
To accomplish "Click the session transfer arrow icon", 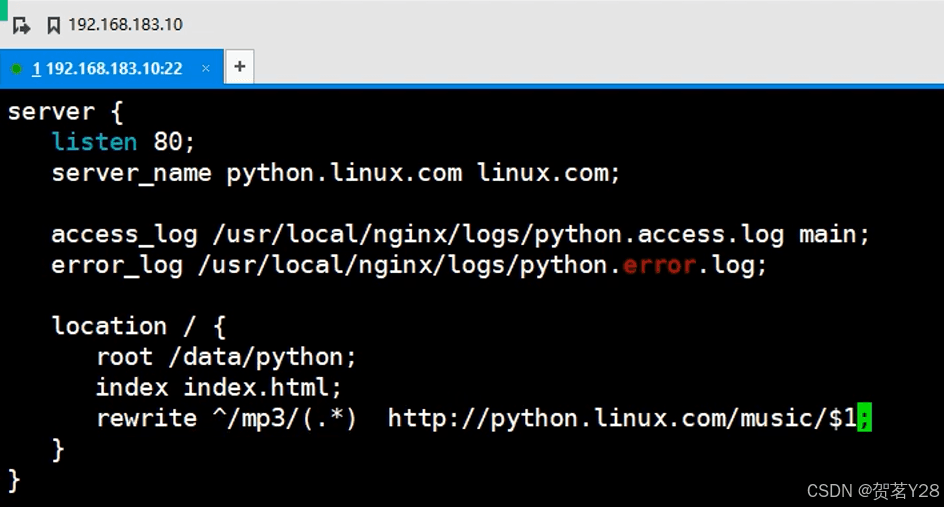I will click(21, 25).
